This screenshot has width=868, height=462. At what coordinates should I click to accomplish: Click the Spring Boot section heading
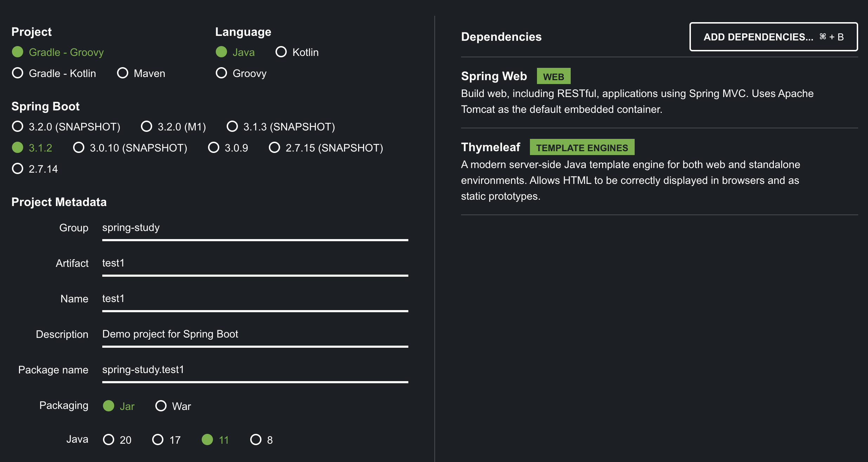coord(46,106)
